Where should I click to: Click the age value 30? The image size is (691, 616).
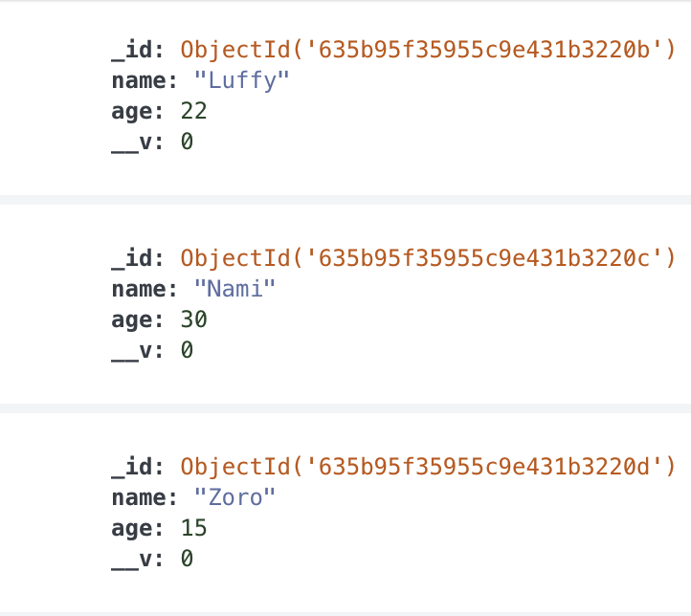click(x=193, y=319)
